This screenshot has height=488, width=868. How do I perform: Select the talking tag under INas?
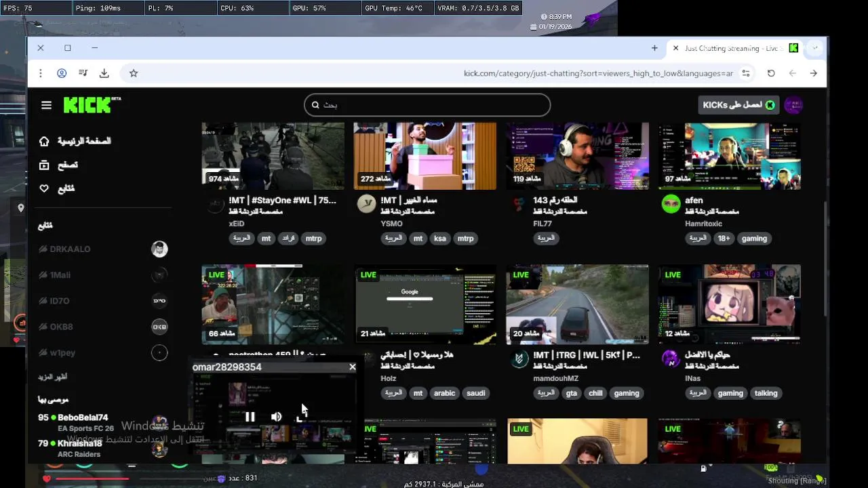(x=766, y=393)
